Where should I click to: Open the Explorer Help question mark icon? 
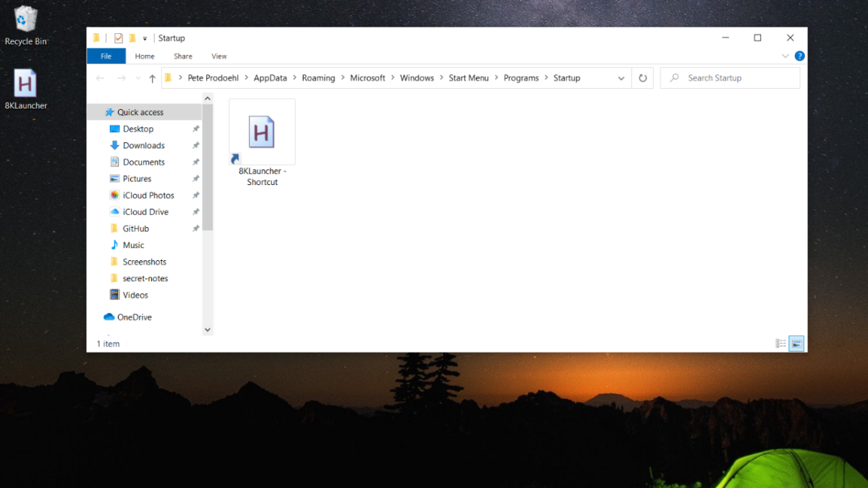pyautogui.click(x=799, y=56)
